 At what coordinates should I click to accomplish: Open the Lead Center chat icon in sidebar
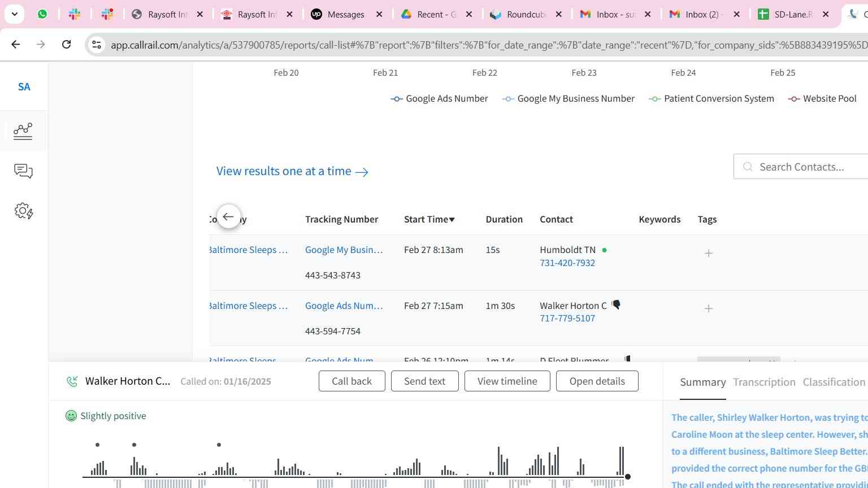[x=23, y=171]
